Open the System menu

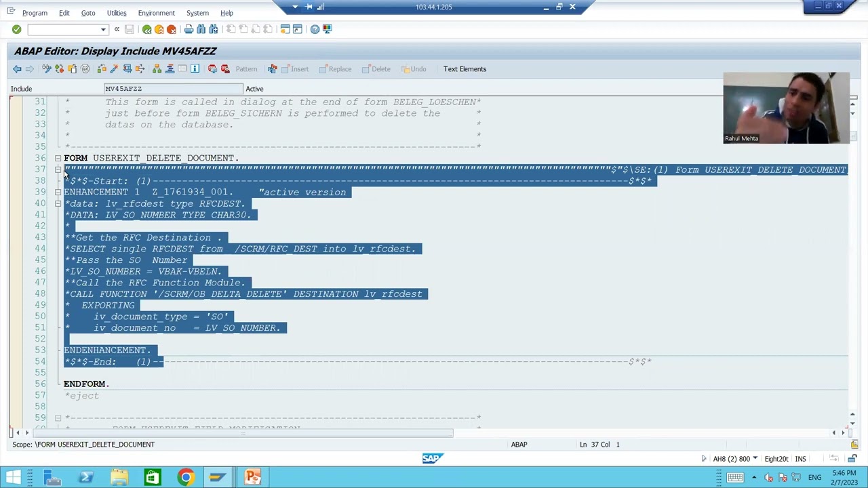point(197,13)
